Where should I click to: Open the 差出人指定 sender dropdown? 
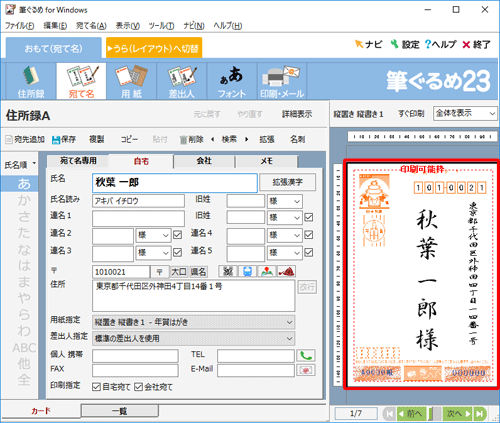194,339
